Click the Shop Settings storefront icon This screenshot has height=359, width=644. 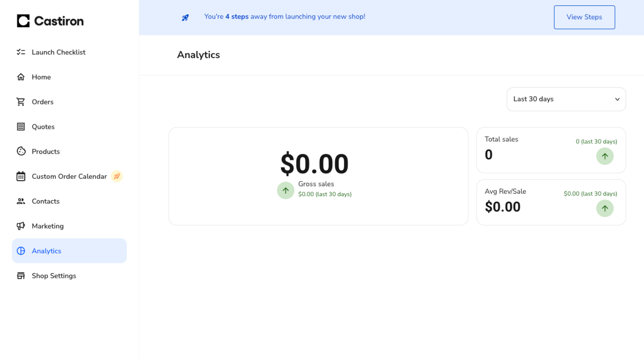click(x=21, y=276)
